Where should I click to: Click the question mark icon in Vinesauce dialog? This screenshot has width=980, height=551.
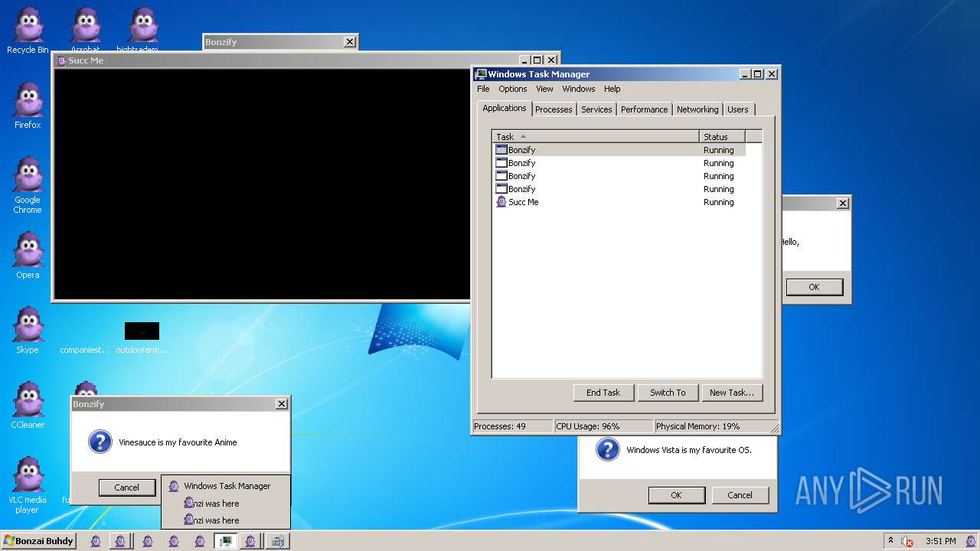pyautogui.click(x=100, y=442)
